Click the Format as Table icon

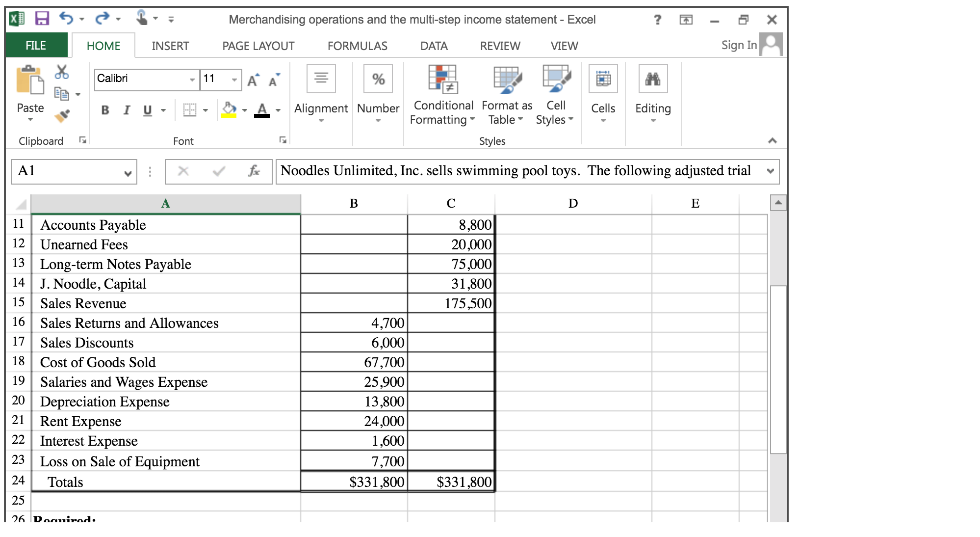[x=507, y=79]
